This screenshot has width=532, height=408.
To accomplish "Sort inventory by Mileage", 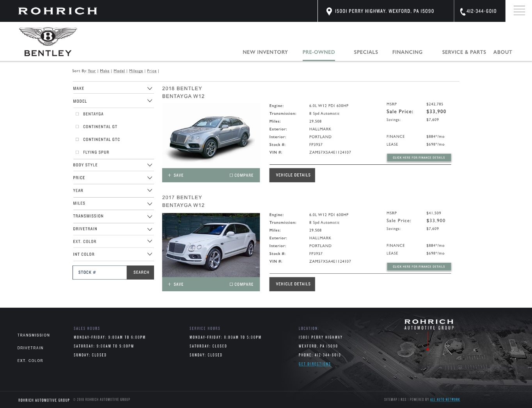I will point(136,71).
